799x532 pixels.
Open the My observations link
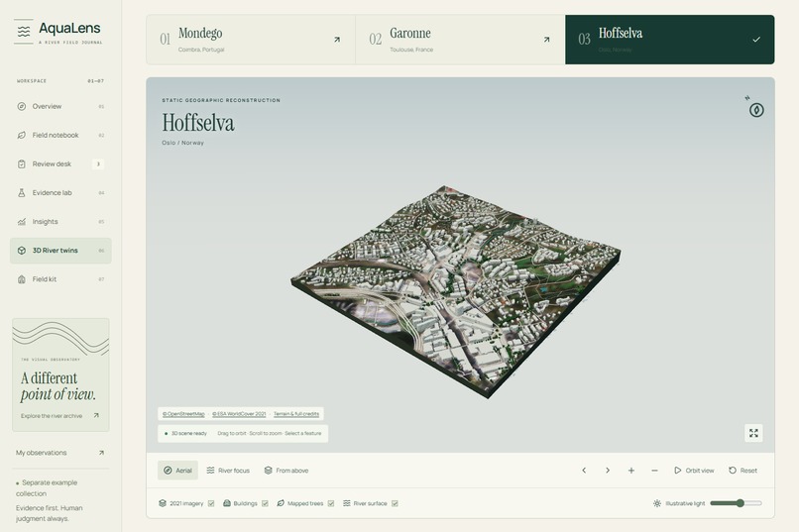pyautogui.click(x=60, y=453)
